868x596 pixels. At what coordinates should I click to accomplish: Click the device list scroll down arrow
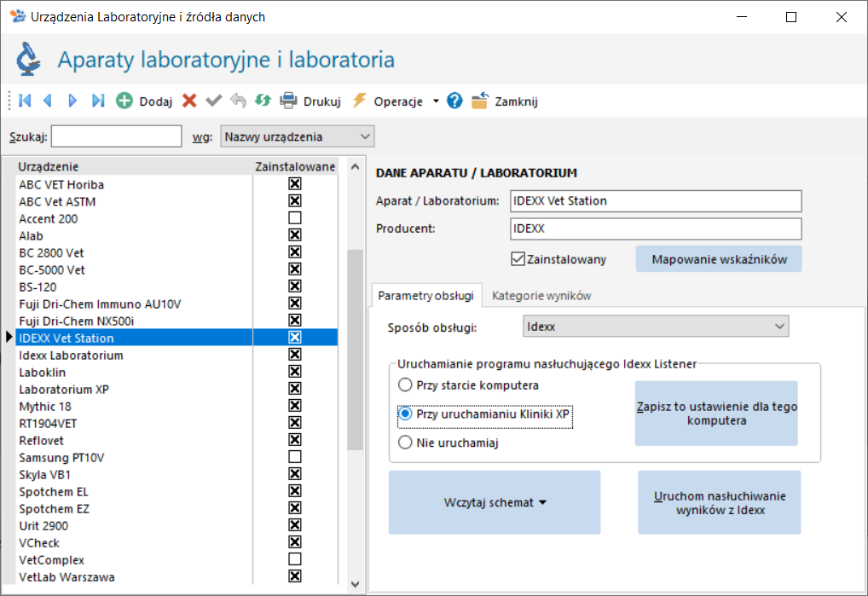tap(355, 584)
